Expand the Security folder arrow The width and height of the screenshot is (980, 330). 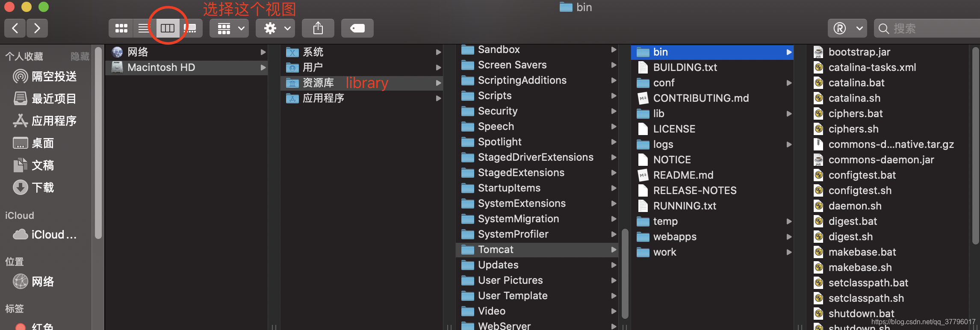(614, 111)
